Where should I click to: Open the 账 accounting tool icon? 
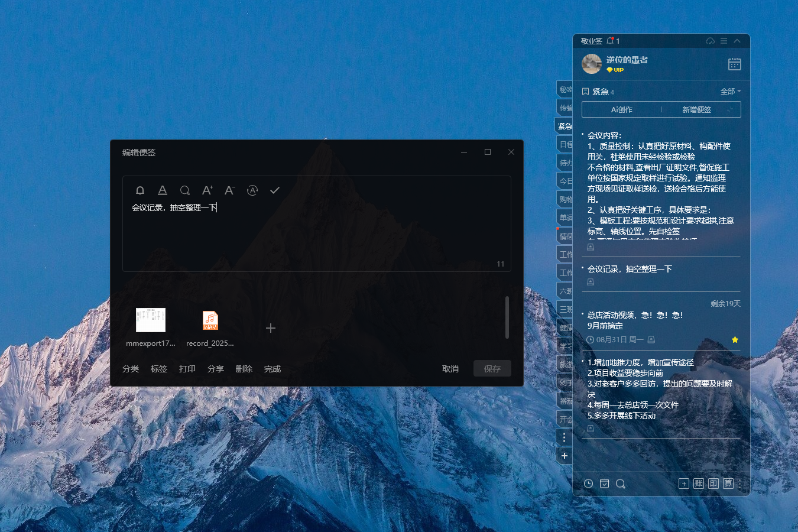pos(699,484)
